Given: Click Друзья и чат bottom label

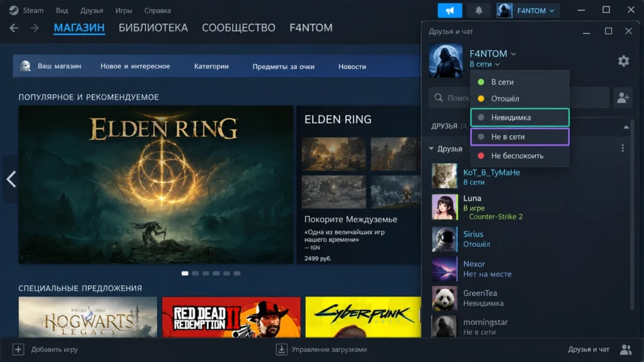Looking at the screenshot, I should (589, 349).
